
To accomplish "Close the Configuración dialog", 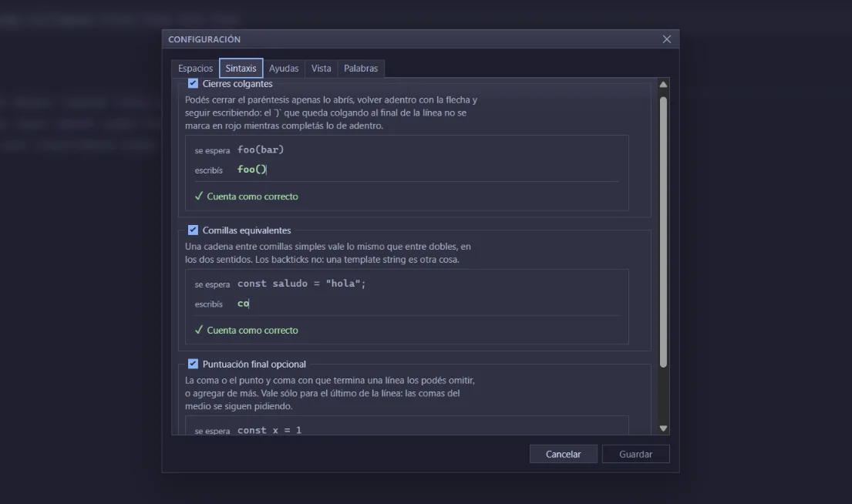I will click(667, 39).
